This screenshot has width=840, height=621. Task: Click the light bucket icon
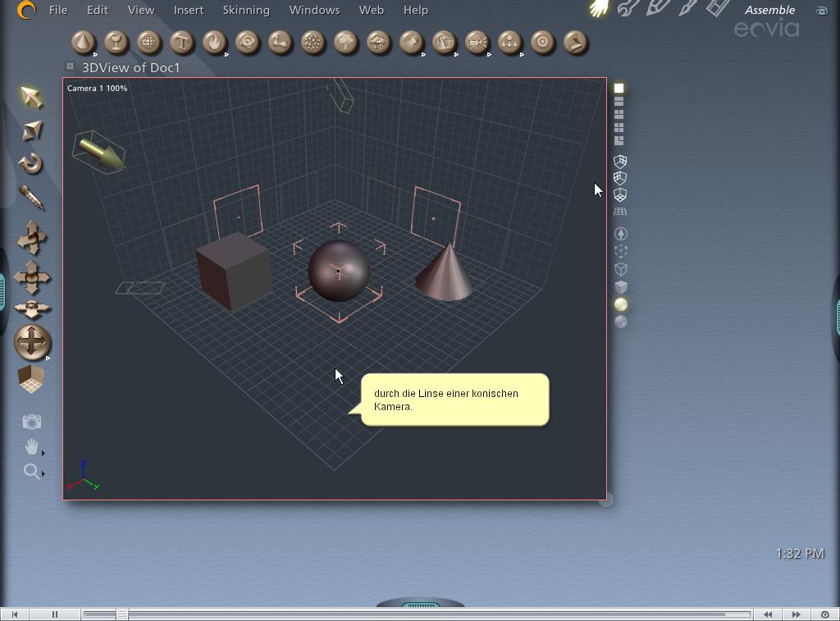(x=445, y=43)
